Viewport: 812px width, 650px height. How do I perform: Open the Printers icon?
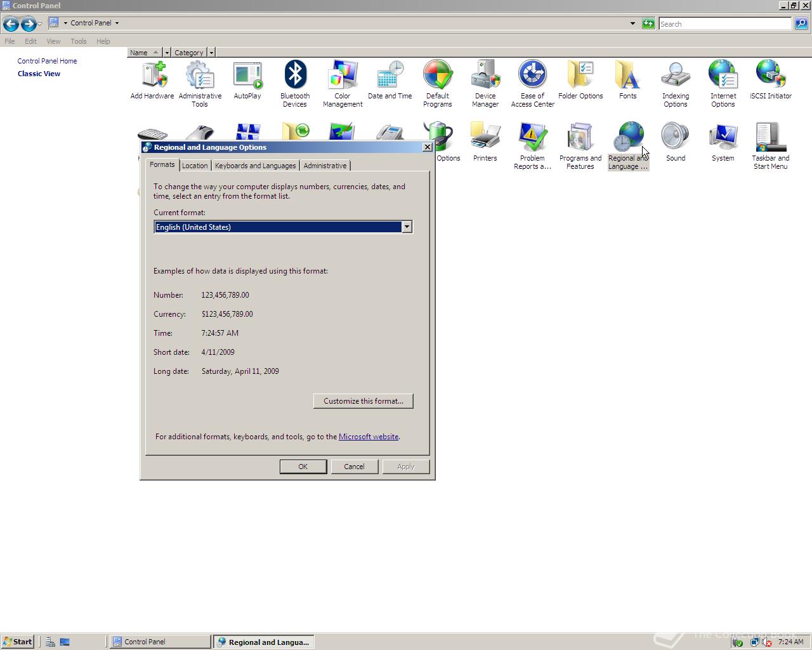click(485, 142)
